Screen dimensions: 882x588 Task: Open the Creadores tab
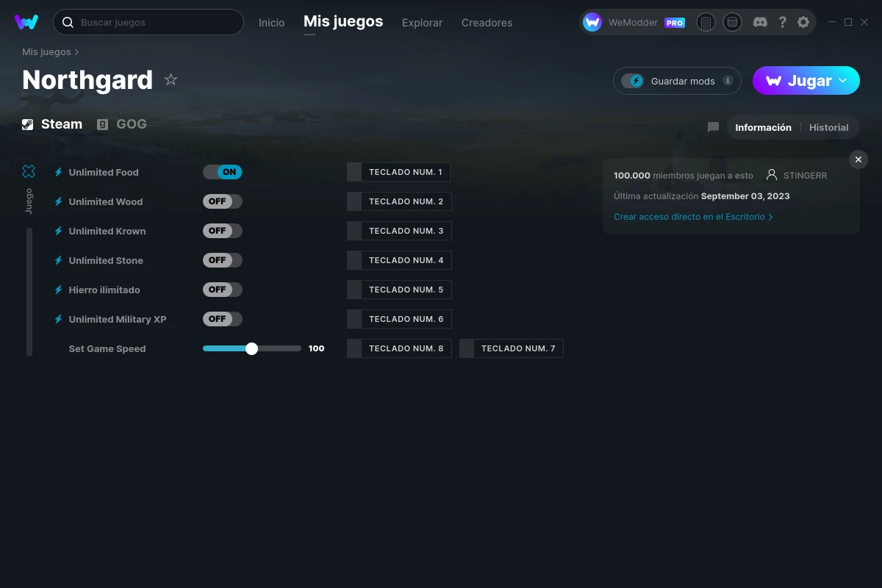pos(487,23)
